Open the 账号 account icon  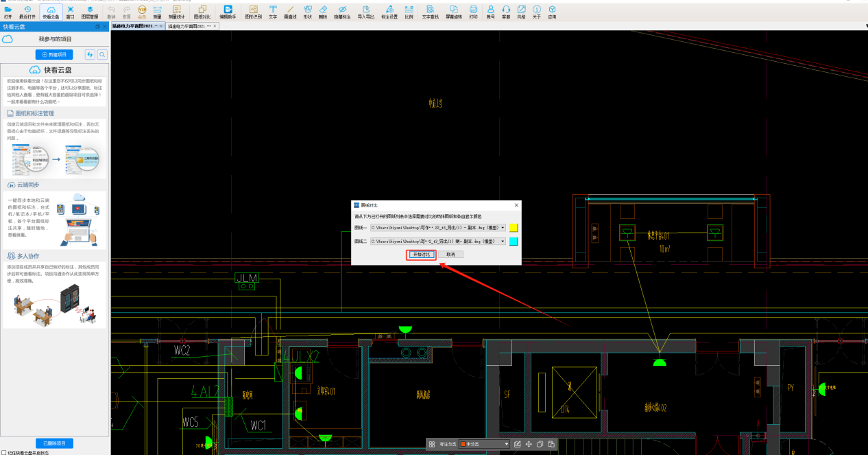[x=490, y=11]
